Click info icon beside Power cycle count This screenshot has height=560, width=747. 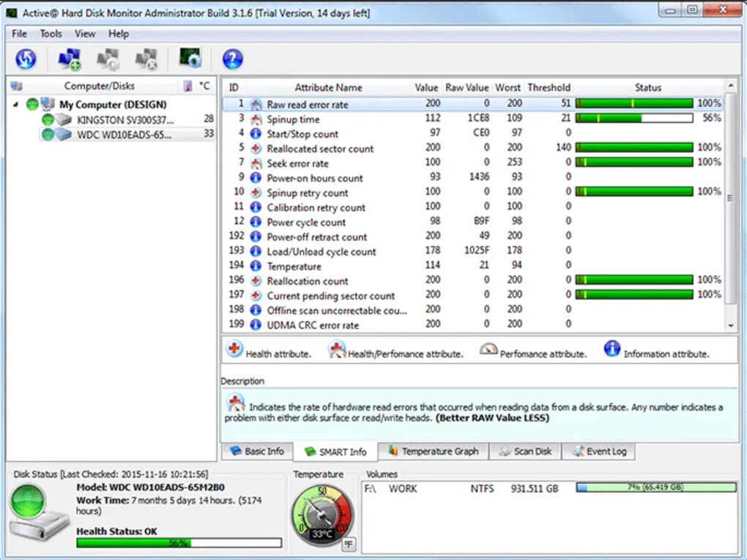(256, 223)
